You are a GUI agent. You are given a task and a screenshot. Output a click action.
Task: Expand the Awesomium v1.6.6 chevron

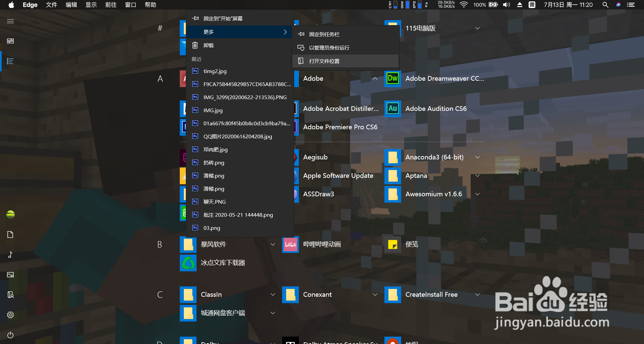(x=477, y=194)
